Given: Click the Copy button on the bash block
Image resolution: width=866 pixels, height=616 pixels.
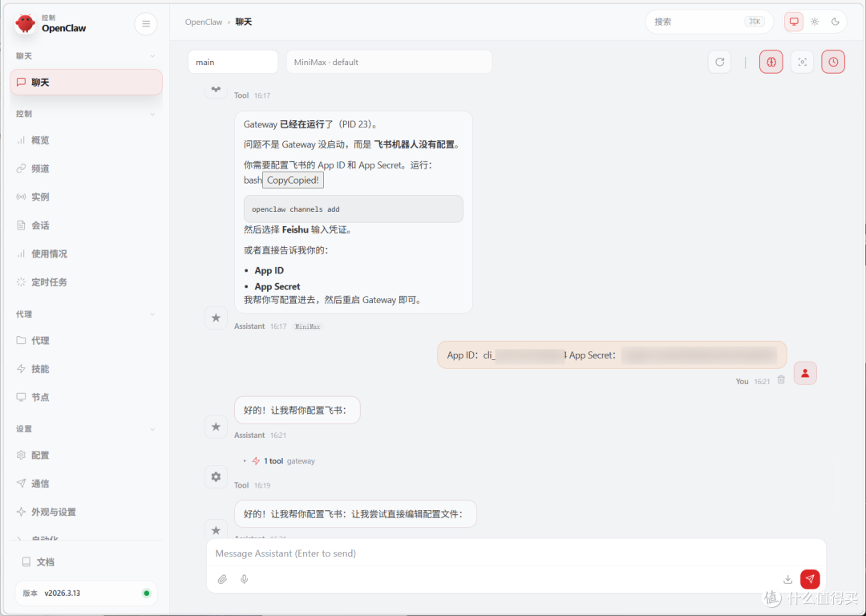Looking at the screenshot, I should point(293,180).
